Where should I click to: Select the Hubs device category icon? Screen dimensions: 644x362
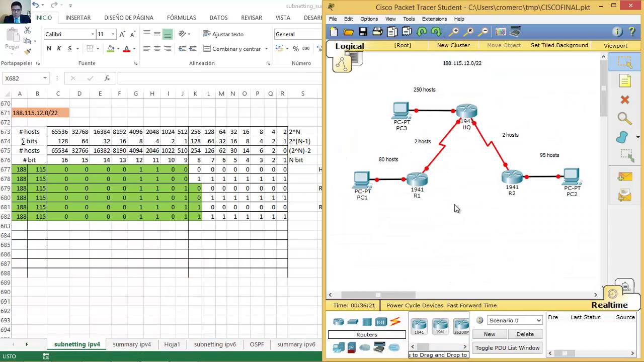pos(367,322)
